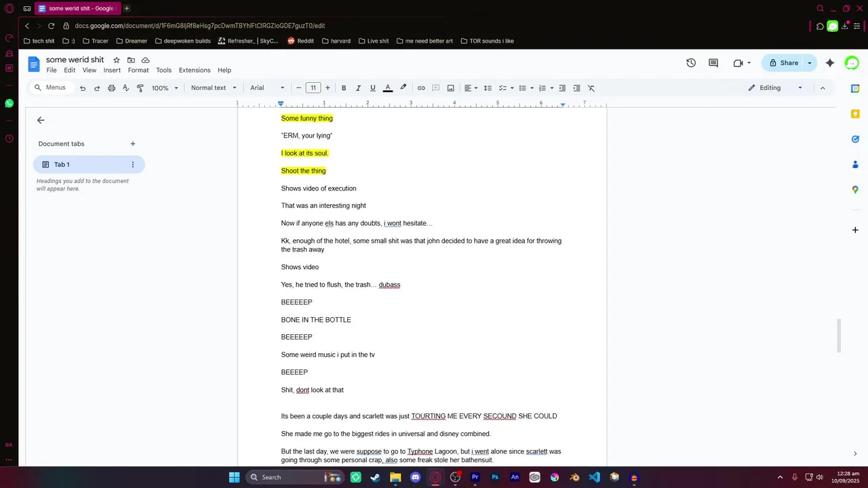The height and width of the screenshot is (488, 868).
Task: Decrease font size with minus button
Action: click(x=298, y=88)
